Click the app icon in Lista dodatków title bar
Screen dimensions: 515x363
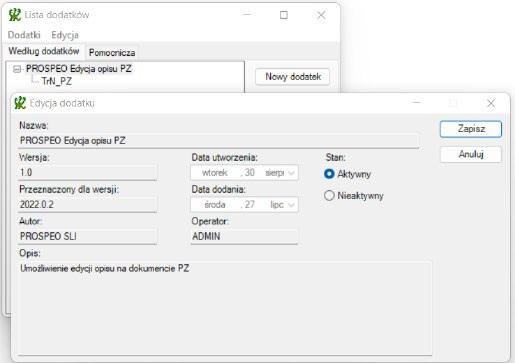point(15,15)
